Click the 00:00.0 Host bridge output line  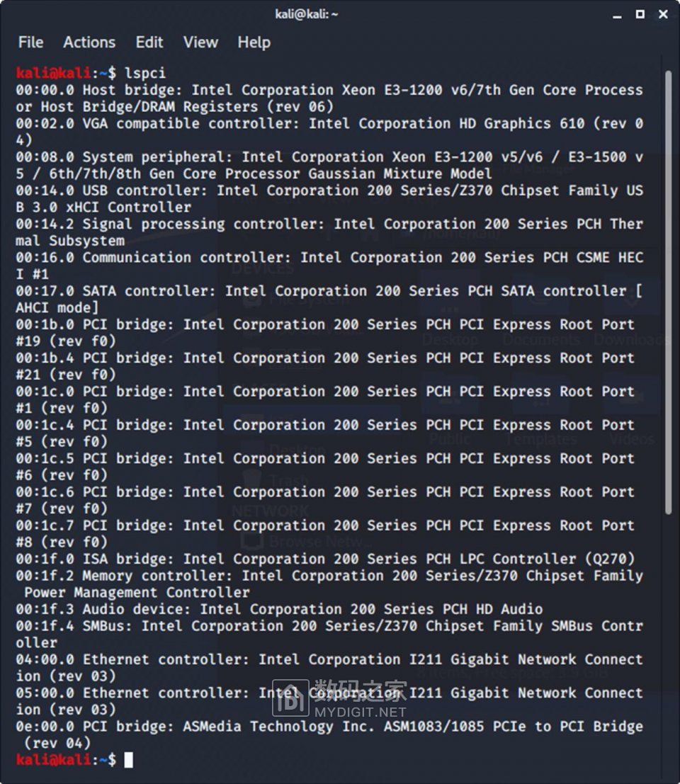[x=329, y=90]
